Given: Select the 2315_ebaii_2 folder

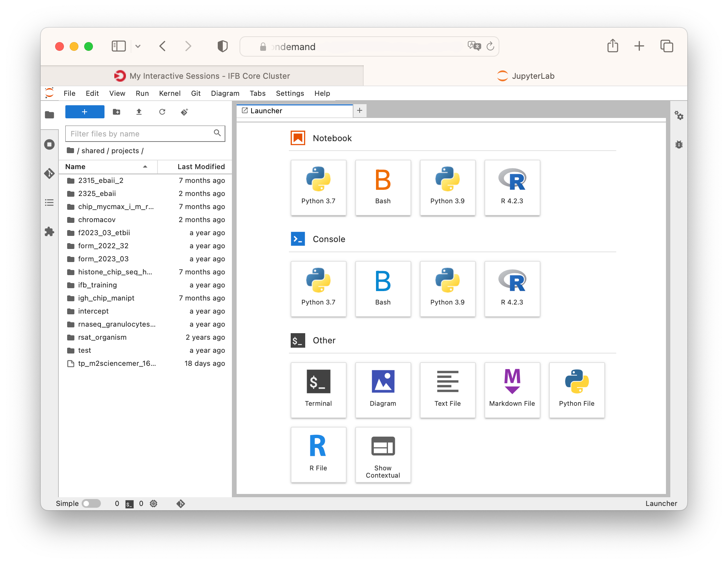Looking at the screenshot, I should click(145, 180).
